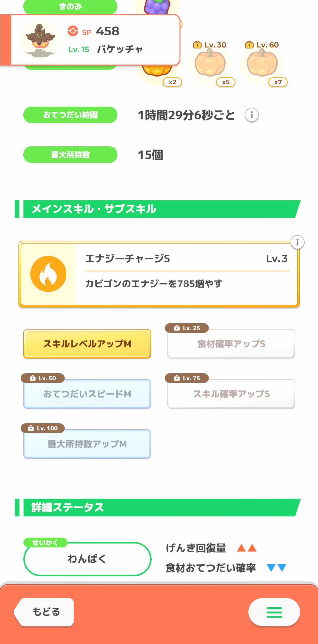Tap the Lv. 25 lock badge

click(x=187, y=328)
